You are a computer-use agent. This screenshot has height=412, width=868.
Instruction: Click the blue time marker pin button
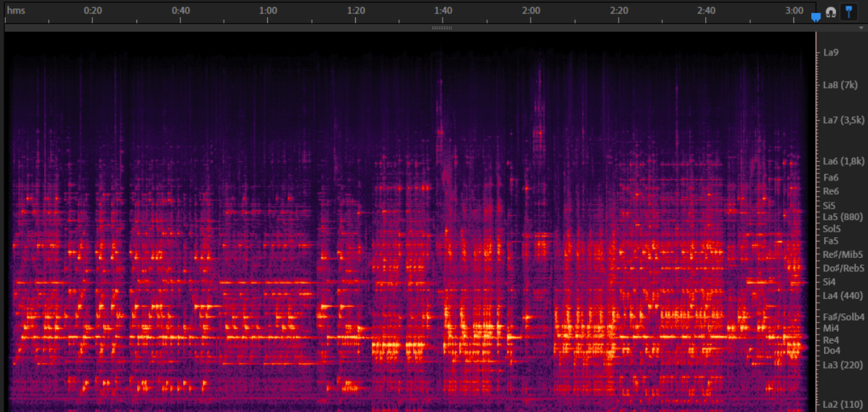[848, 12]
